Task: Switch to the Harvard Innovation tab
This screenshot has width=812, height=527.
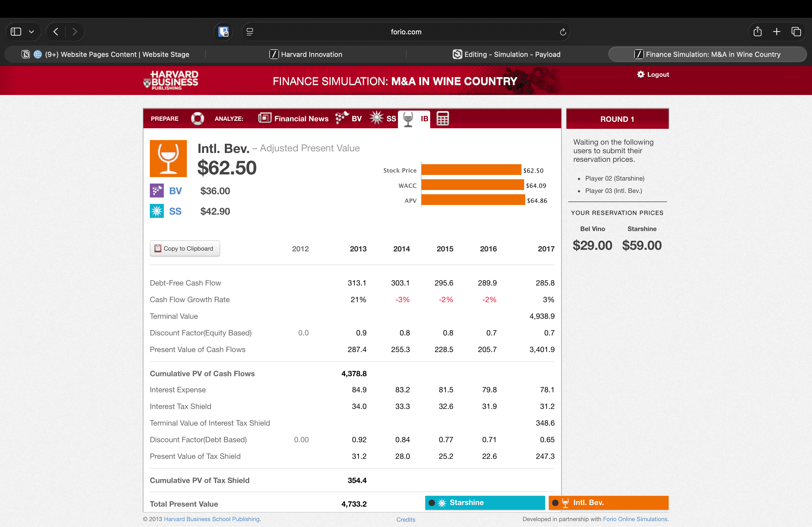Action: point(306,54)
